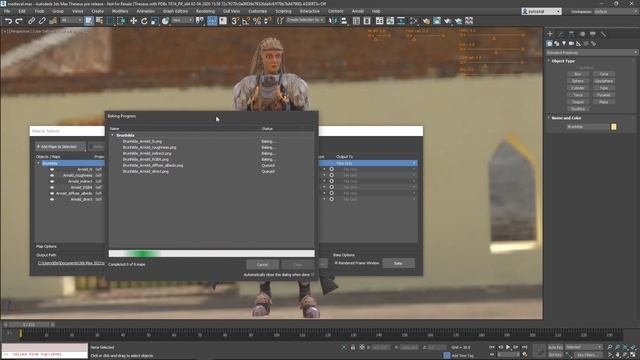Open the Hierarchy panel icon
640x360 pixels.
[571, 34]
